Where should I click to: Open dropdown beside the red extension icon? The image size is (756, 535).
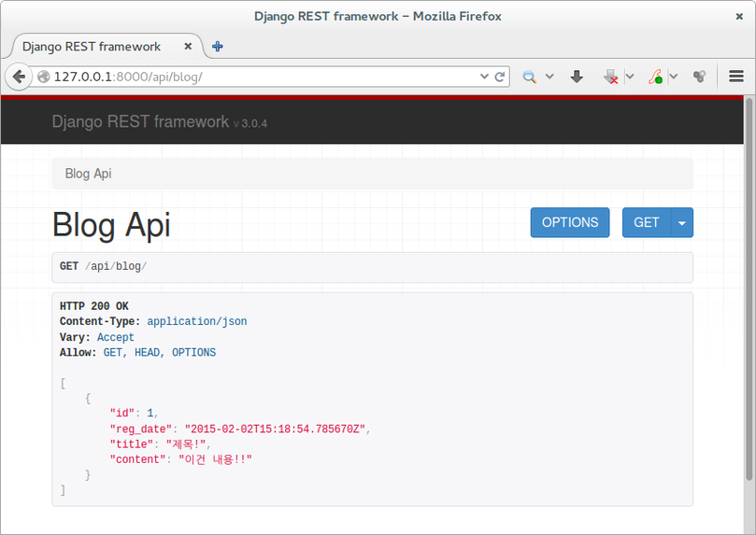pyautogui.click(x=674, y=77)
